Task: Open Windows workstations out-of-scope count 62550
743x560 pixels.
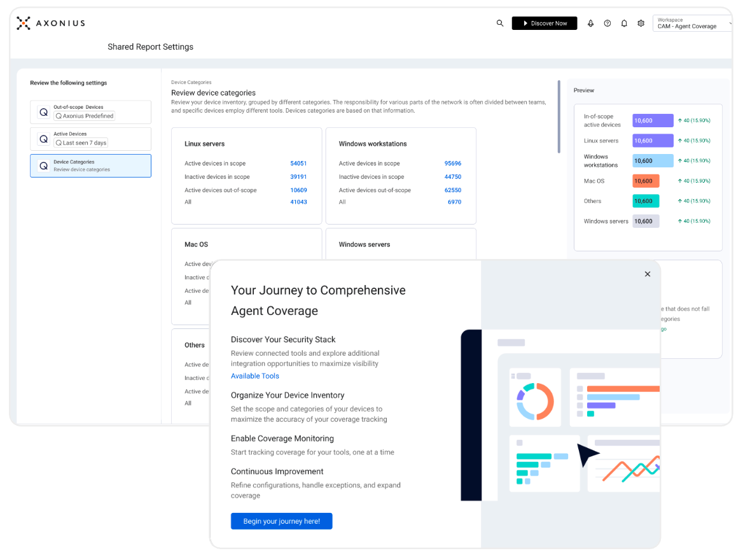Action: point(452,190)
